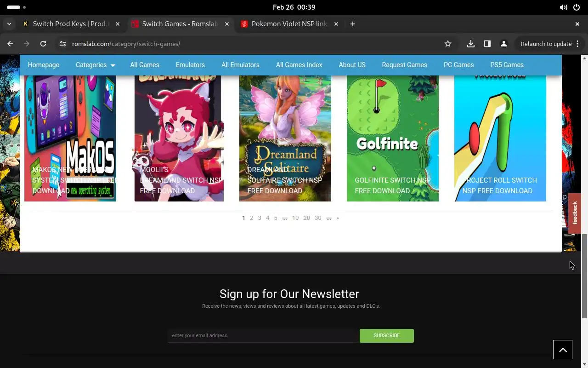
Task: Open the Project Roll game thumbnail
Action: click(500, 138)
